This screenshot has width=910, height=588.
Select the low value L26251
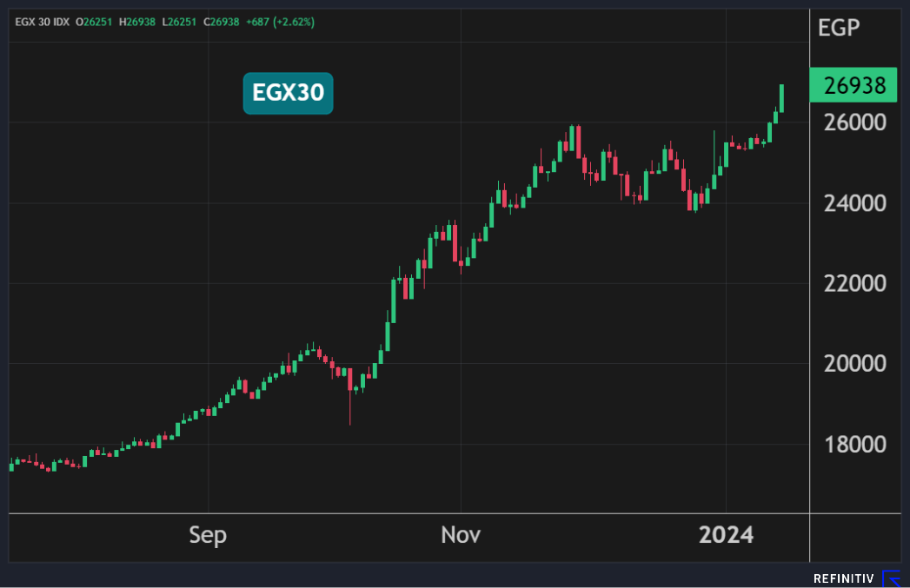179,21
